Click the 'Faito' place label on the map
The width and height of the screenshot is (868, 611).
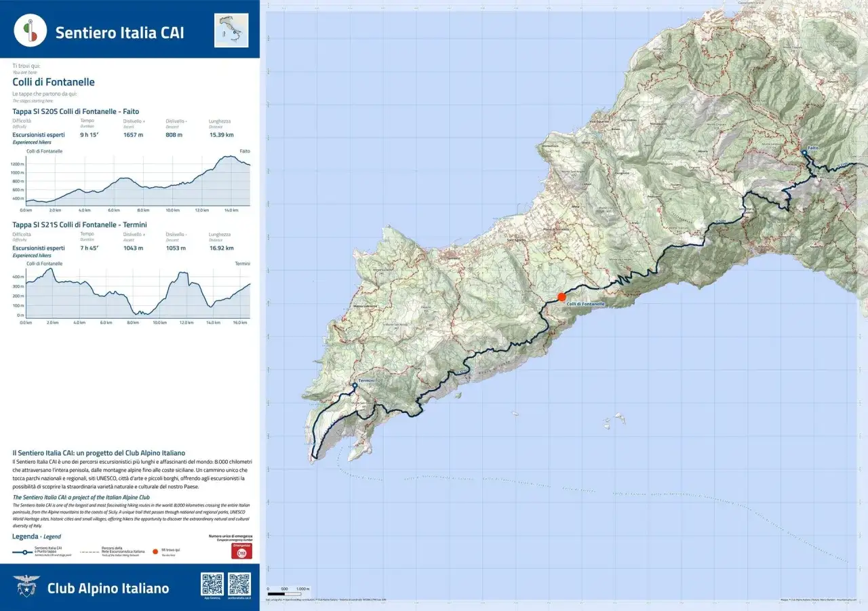tap(814, 148)
